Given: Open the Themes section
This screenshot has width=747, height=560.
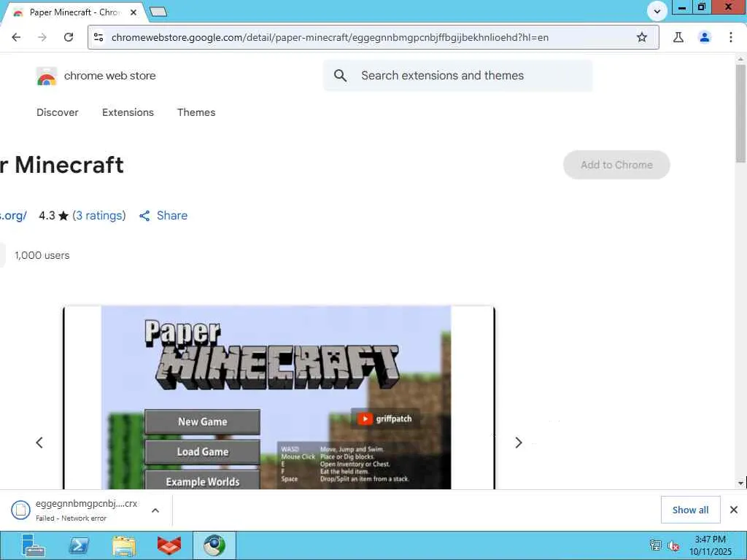Looking at the screenshot, I should point(196,112).
